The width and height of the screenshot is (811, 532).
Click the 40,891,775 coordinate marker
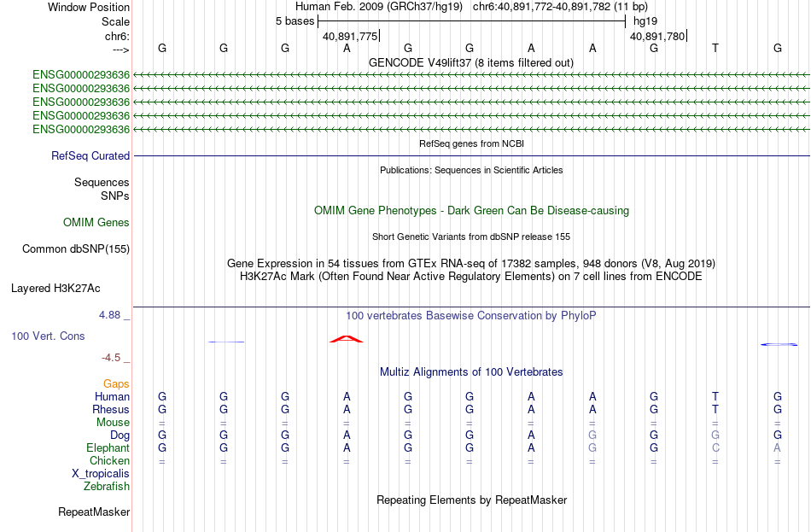point(350,36)
